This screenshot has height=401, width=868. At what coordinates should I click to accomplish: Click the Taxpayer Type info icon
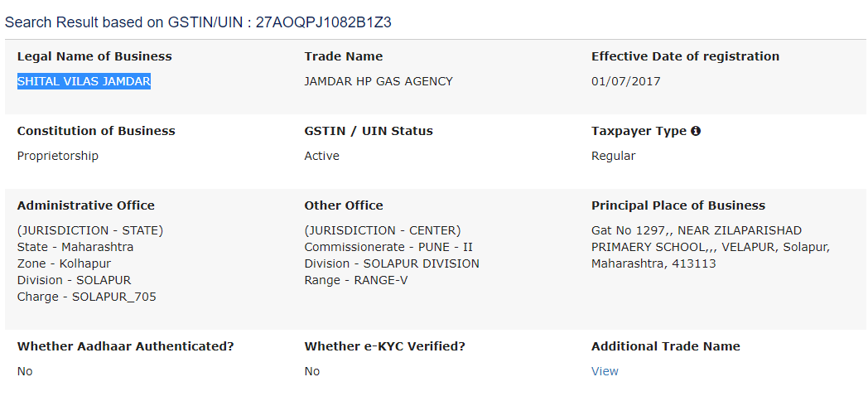click(x=696, y=131)
